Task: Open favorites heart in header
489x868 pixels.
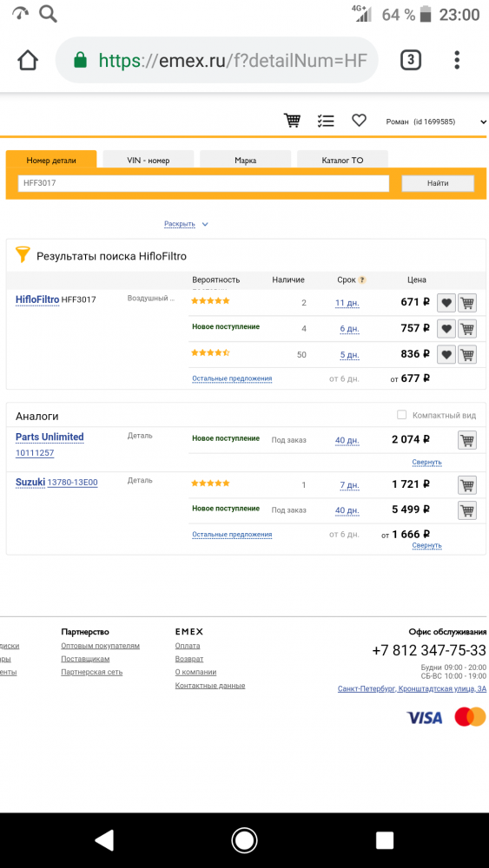Action: pos(360,120)
